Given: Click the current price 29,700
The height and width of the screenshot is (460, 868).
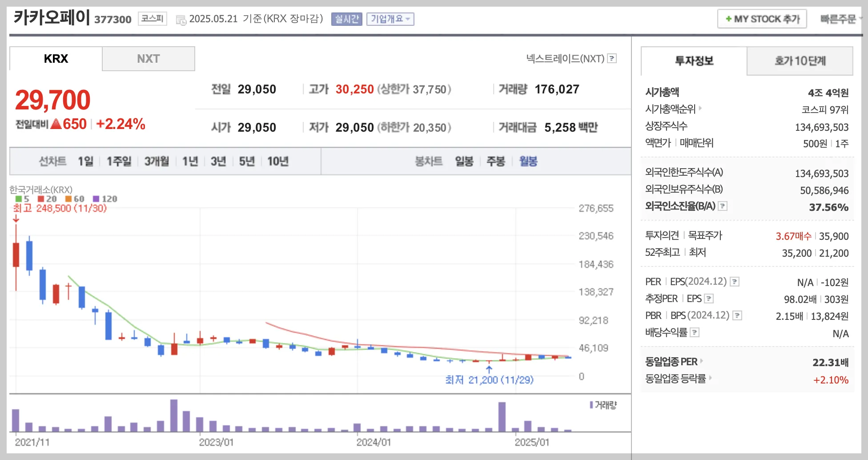Looking at the screenshot, I should 53,100.
